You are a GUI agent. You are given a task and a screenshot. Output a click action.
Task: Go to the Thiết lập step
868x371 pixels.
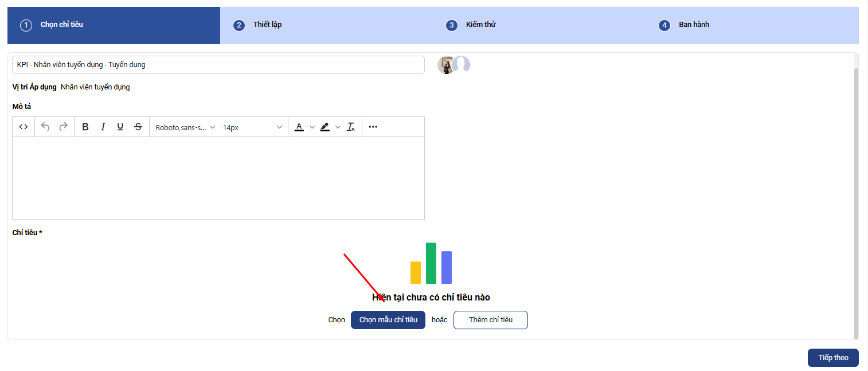[267, 25]
